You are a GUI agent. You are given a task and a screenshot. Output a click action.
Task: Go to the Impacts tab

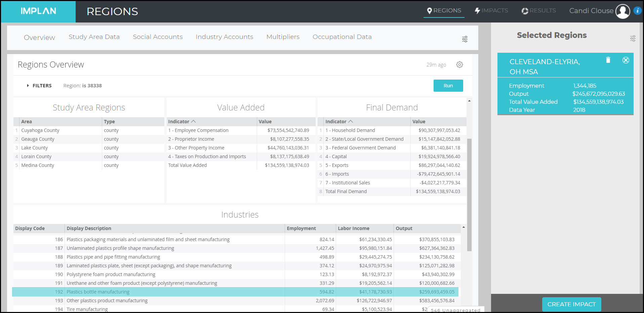[x=491, y=11]
